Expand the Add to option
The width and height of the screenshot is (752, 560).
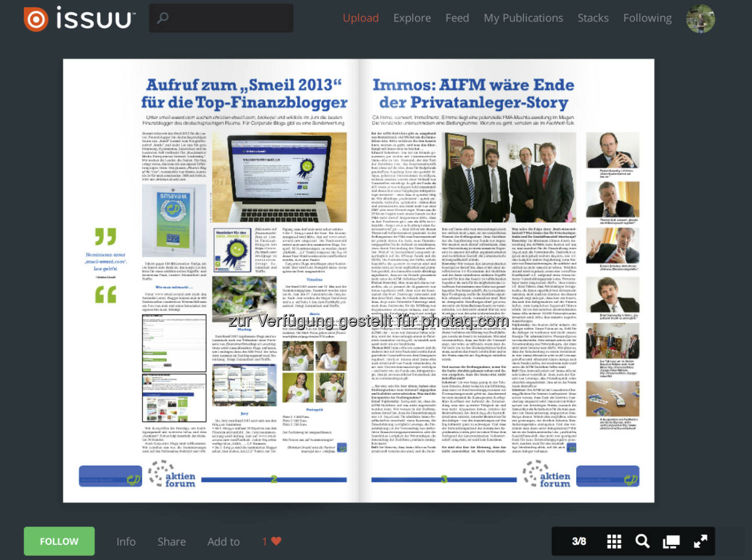tap(224, 542)
